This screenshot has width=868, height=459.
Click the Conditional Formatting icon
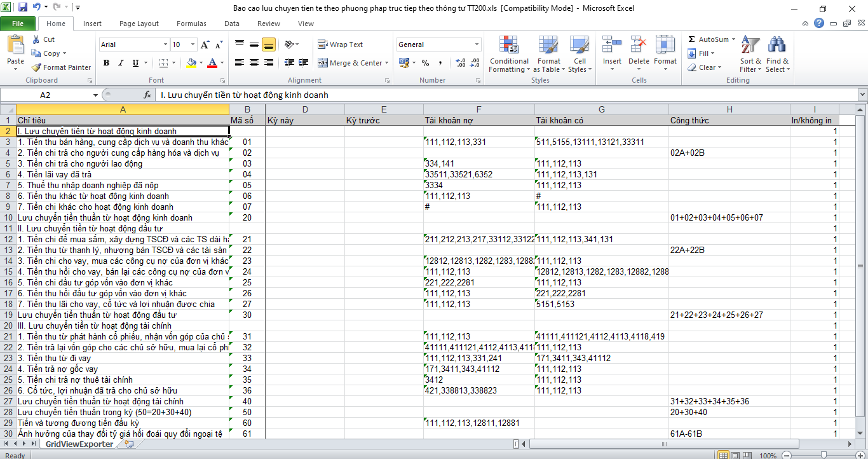point(508,46)
